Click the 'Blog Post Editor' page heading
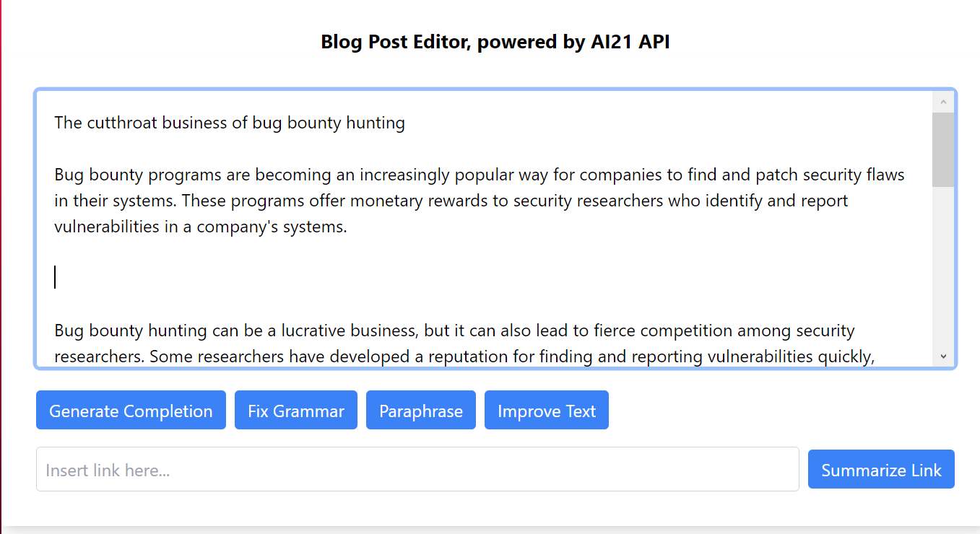980x534 pixels. pyautogui.click(x=495, y=42)
